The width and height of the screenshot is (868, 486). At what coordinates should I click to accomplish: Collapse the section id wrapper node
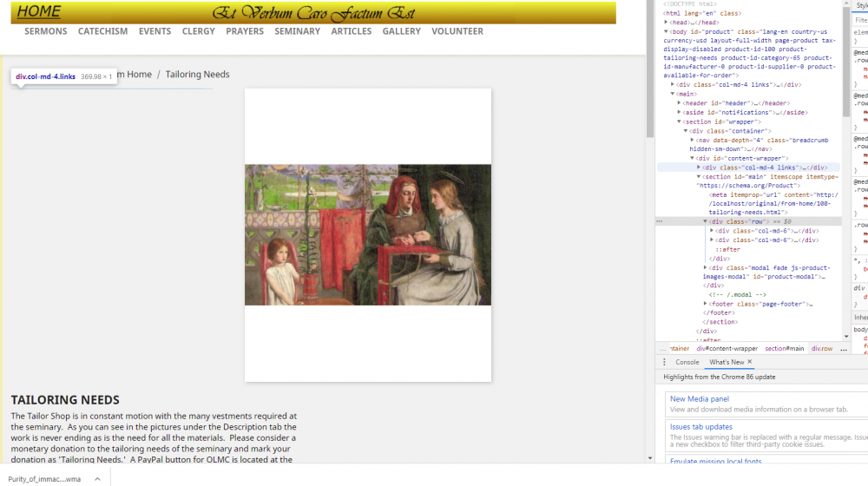coord(680,121)
